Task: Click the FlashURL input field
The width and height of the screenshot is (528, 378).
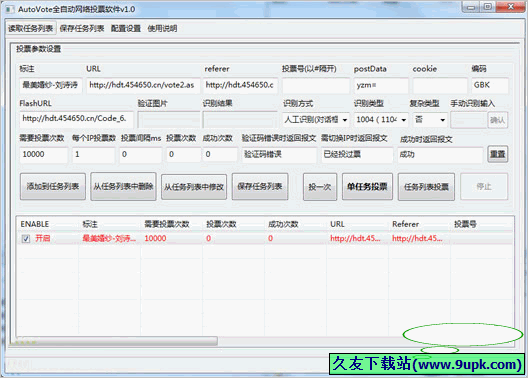Action: pos(76,119)
